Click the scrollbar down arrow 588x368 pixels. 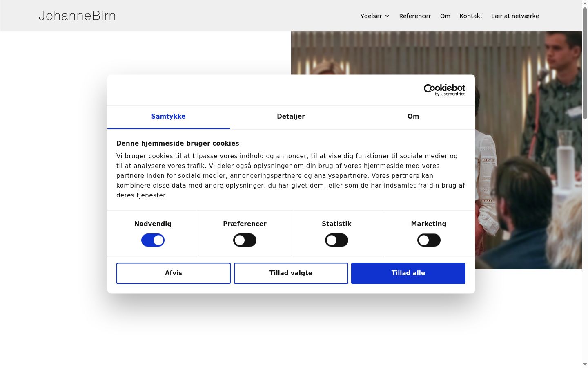[x=585, y=364]
